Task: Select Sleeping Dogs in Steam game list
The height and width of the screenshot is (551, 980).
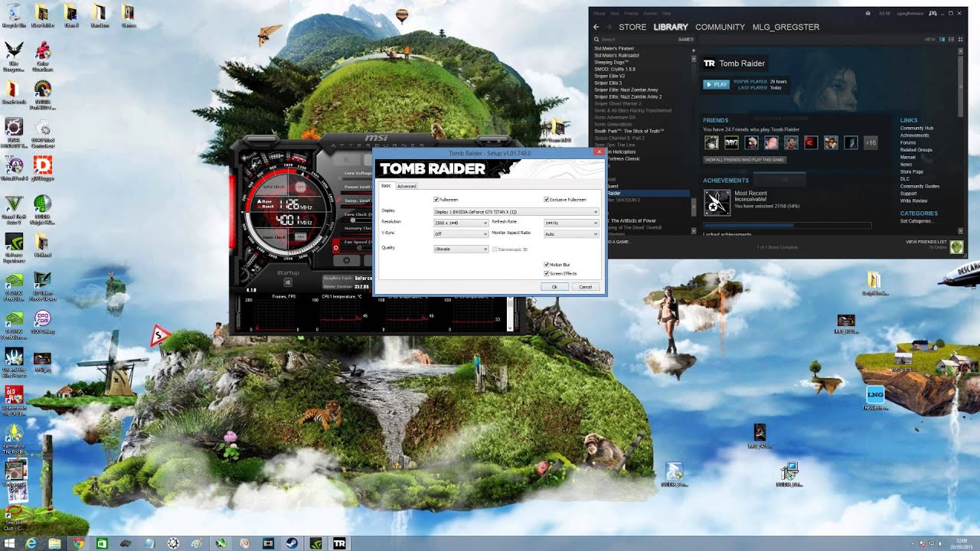Action: click(611, 62)
